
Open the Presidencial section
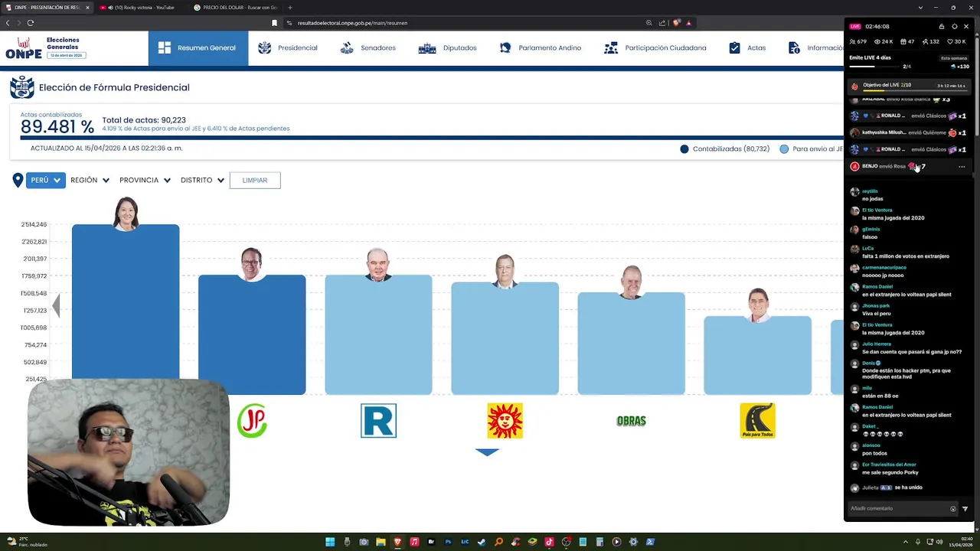click(x=288, y=47)
